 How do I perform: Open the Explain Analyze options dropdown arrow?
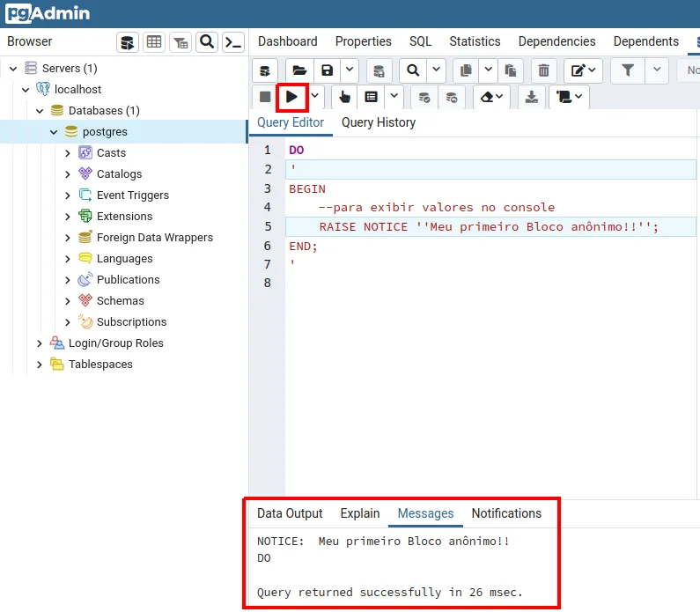coord(394,96)
